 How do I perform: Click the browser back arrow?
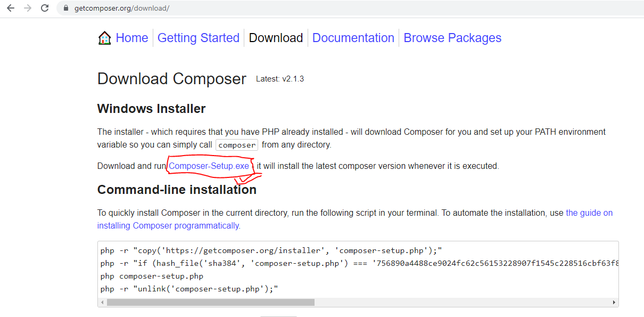click(11, 9)
